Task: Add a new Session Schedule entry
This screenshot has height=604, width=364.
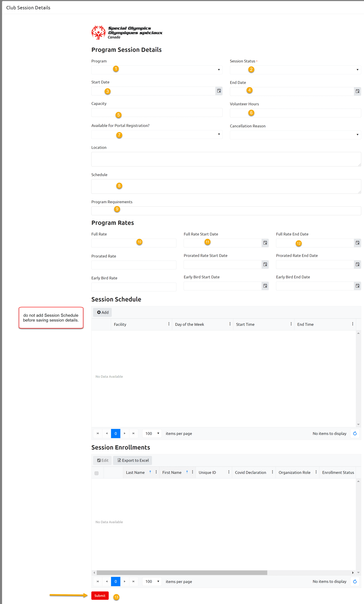Action: [102, 312]
